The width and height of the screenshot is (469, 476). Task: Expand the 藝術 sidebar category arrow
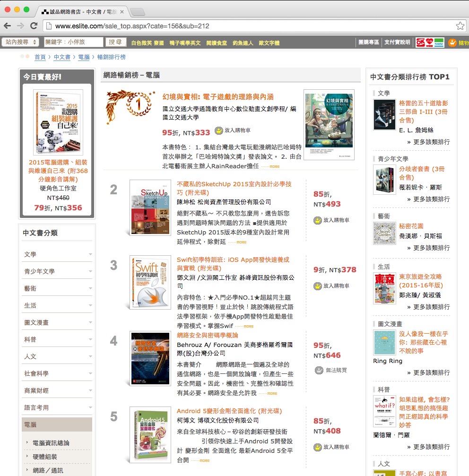(x=90, y=288)
